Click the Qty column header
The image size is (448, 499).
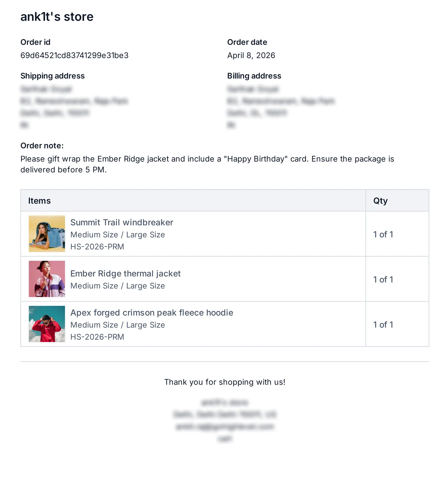380,201
